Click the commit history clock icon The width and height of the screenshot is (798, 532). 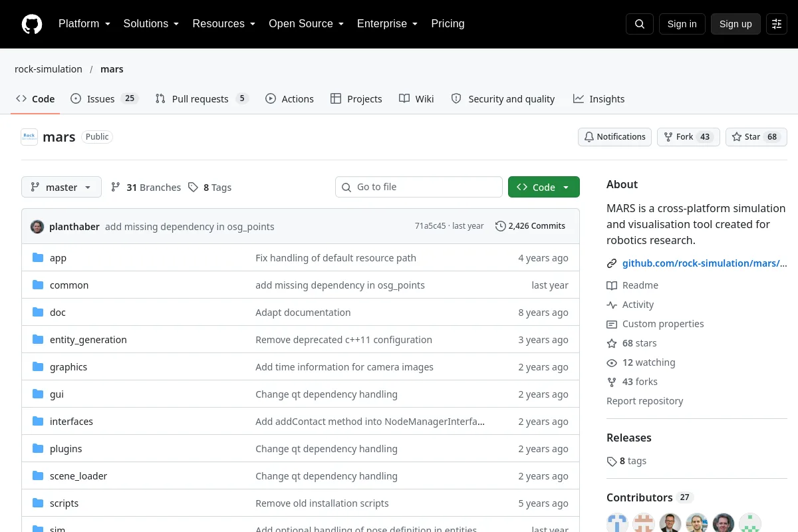tap(500, 226)
